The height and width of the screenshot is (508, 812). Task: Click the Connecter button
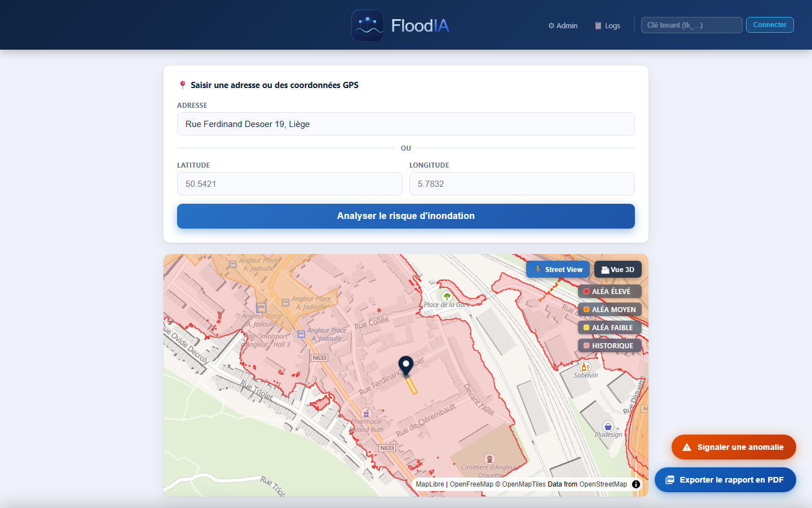(770, 25)
